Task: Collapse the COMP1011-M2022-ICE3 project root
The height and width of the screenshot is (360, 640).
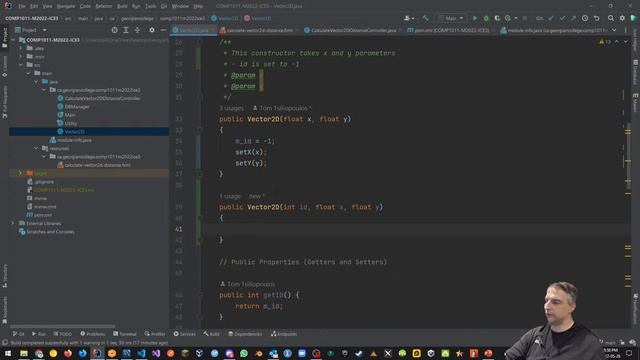Action: click(x=13, y=40)
